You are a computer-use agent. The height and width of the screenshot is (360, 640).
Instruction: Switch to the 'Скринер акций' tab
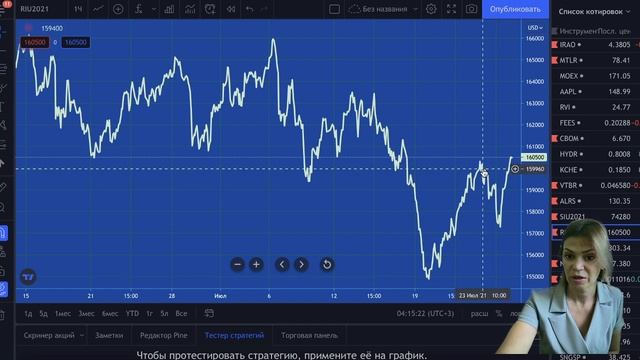click(x=49, y=336)
